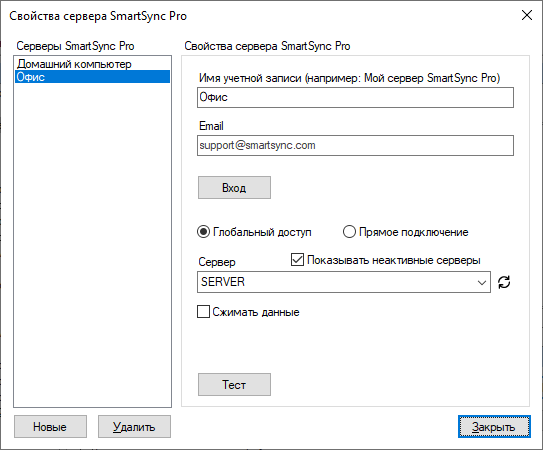Select Домашний компьютер in the server list

(92, 64)
